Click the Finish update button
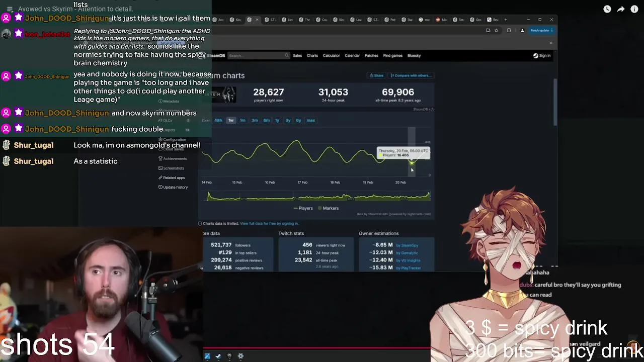644x362 pixels. [x=541, y=30]
